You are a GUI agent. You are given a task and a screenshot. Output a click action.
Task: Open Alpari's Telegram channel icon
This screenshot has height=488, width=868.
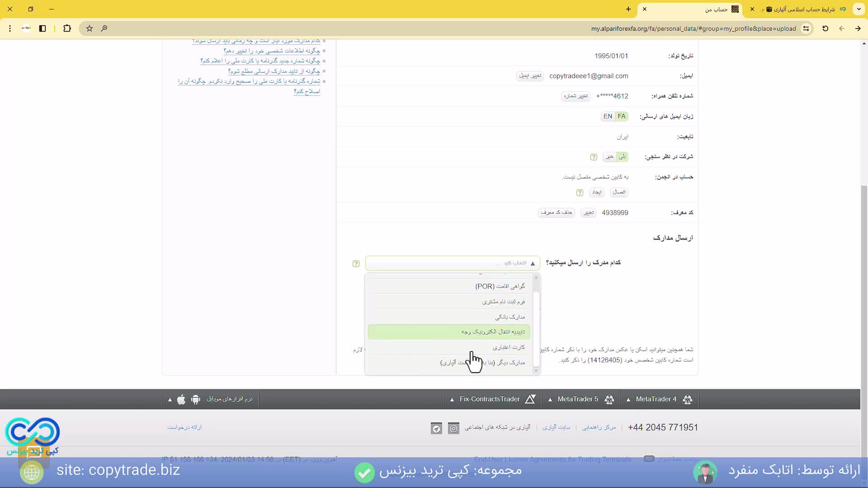436,428
